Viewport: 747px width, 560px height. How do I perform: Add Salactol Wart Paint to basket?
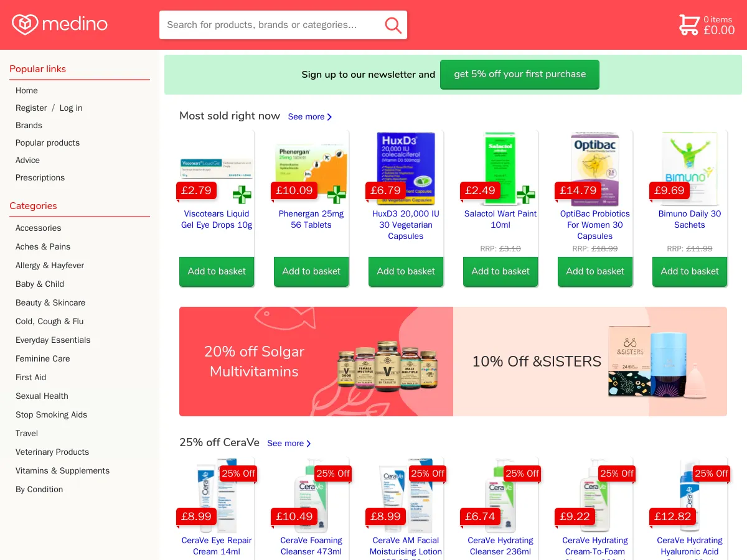pos(500,271)
